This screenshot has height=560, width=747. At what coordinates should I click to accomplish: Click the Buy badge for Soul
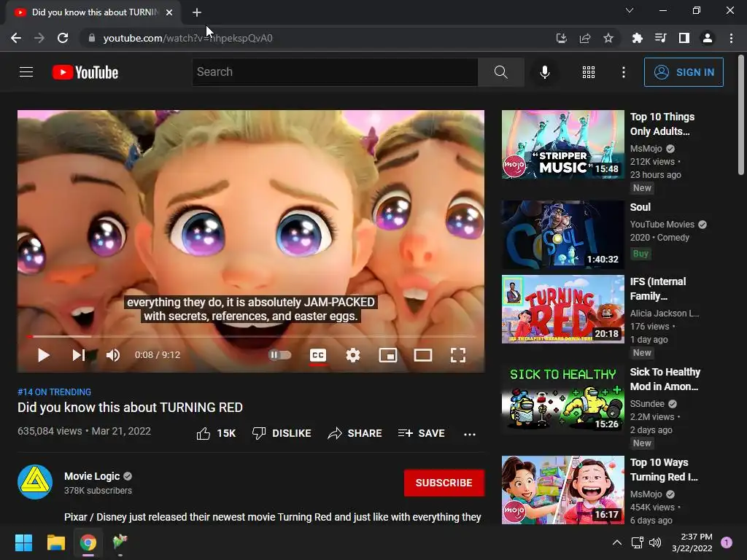[x=640, y=253]
